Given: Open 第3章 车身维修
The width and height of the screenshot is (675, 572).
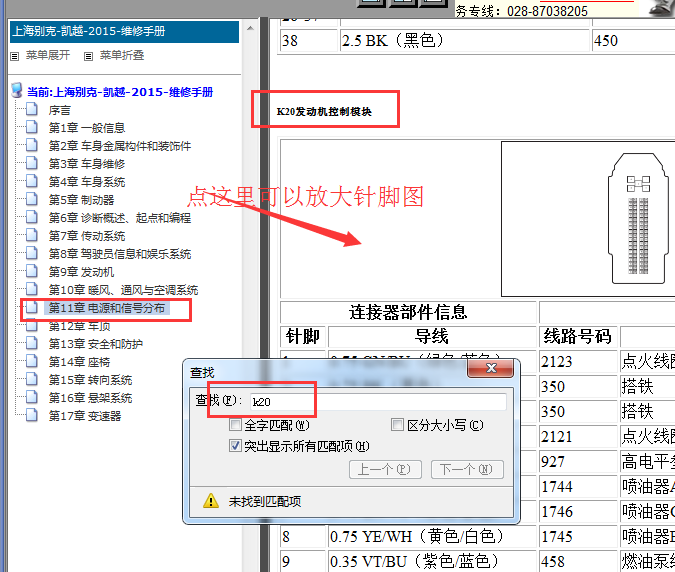Looking at the screenshot, I should tap(87, 164).
